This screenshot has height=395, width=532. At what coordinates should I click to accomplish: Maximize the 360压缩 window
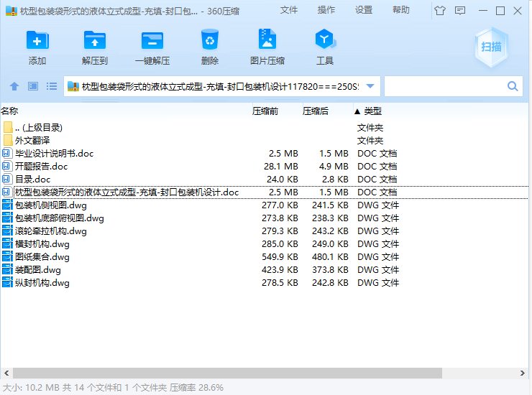[500, 11]
